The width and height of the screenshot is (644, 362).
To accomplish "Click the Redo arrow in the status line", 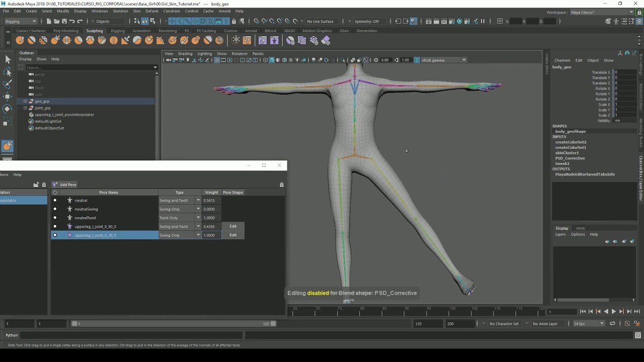I will click(80, 21).
